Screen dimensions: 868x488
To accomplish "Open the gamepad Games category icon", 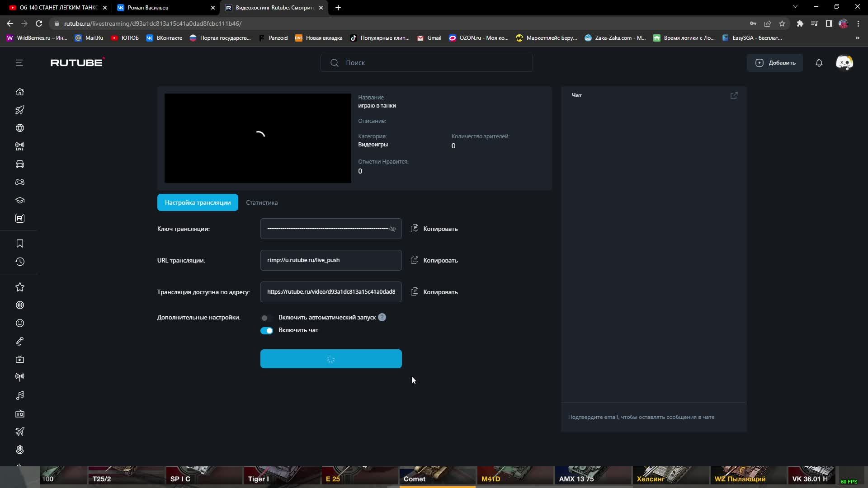I will (20, 182).
